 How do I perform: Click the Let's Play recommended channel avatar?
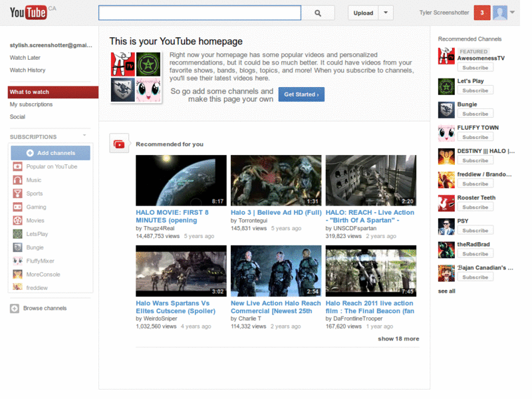[446, 86]
